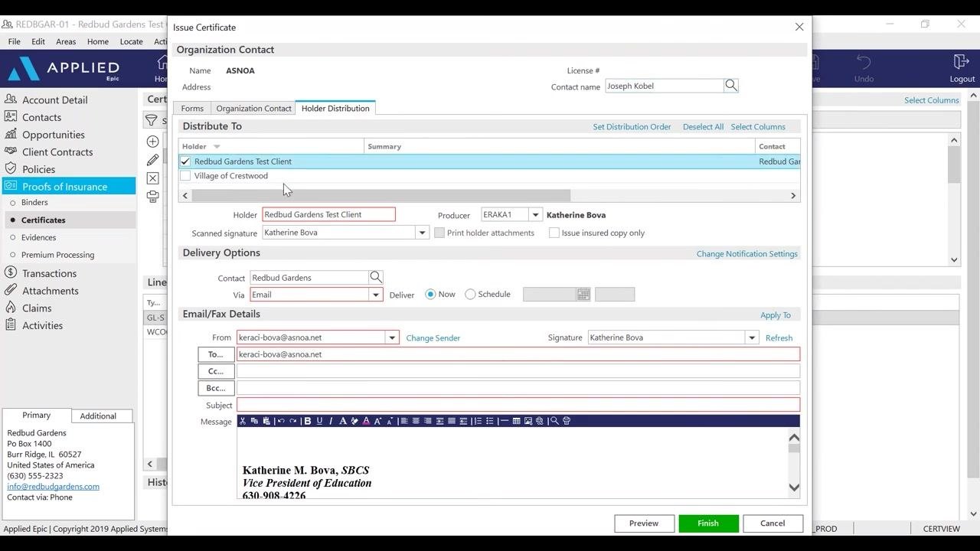980x551 pixels.
Task: Open the Producer code dropdown
Action: 536,215
